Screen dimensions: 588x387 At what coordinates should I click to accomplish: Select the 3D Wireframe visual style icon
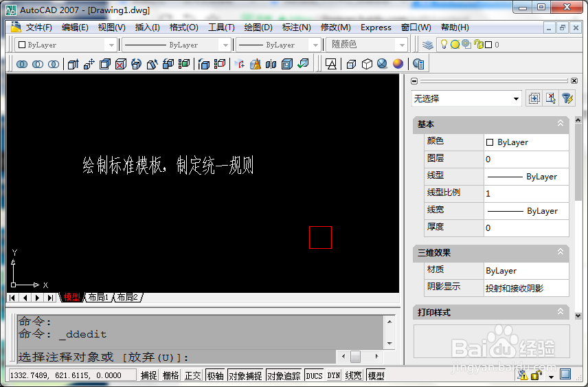point(351,64)
